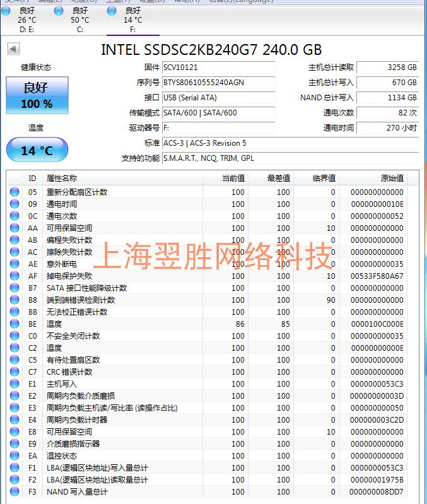Click total host writes value 670 GB
Image resolution: width=427 pixels, height=504 pixels.
pyautogui.click(x=388, y=83)
